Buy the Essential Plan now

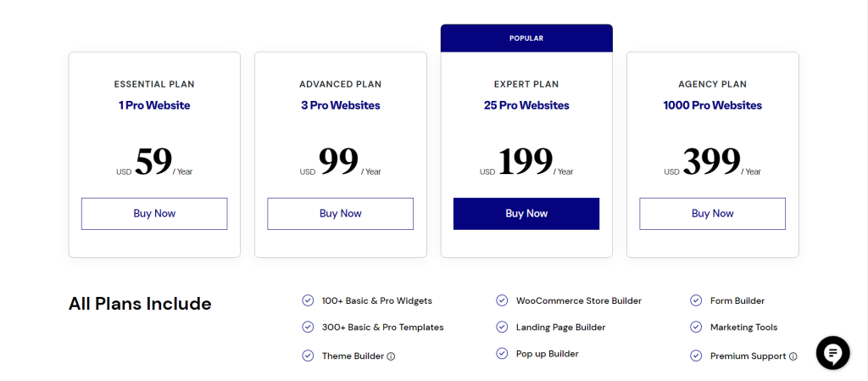154,214
